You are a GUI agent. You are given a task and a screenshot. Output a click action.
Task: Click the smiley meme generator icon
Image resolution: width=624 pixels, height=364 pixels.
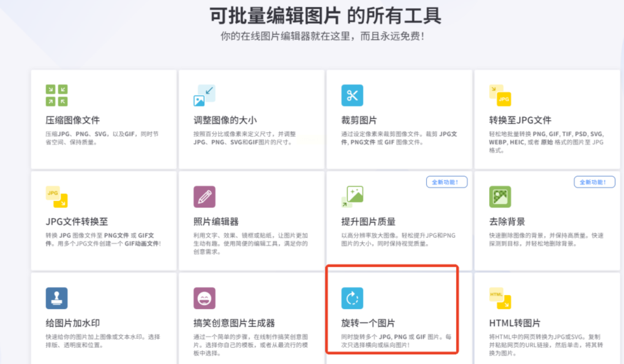[x=204, y=298]
